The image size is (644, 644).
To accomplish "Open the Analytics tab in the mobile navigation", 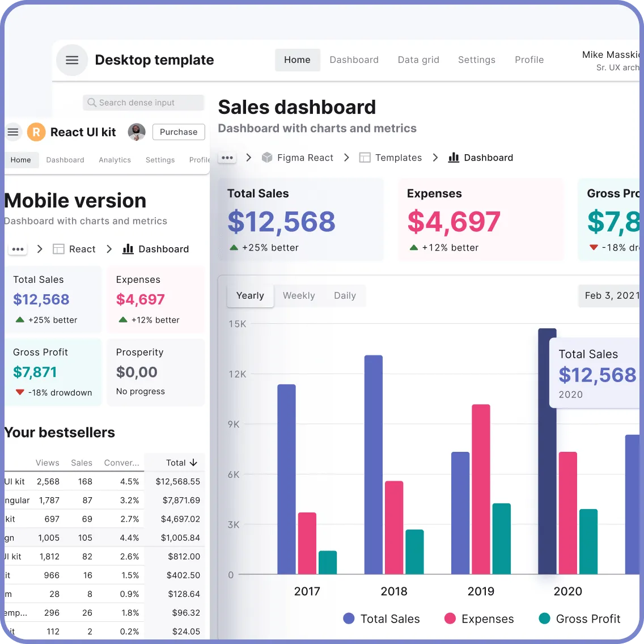I will tap(115, 160).
